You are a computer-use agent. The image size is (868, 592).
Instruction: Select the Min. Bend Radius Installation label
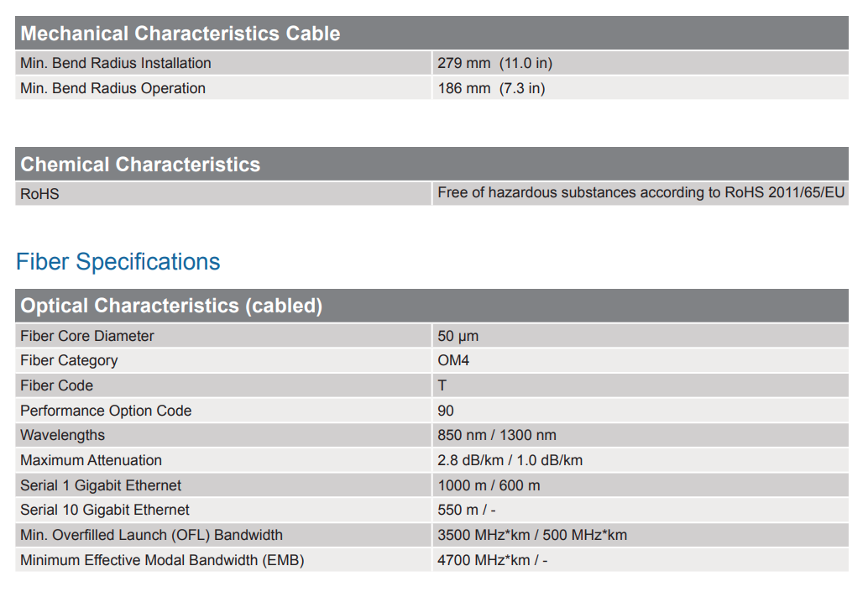116,63
